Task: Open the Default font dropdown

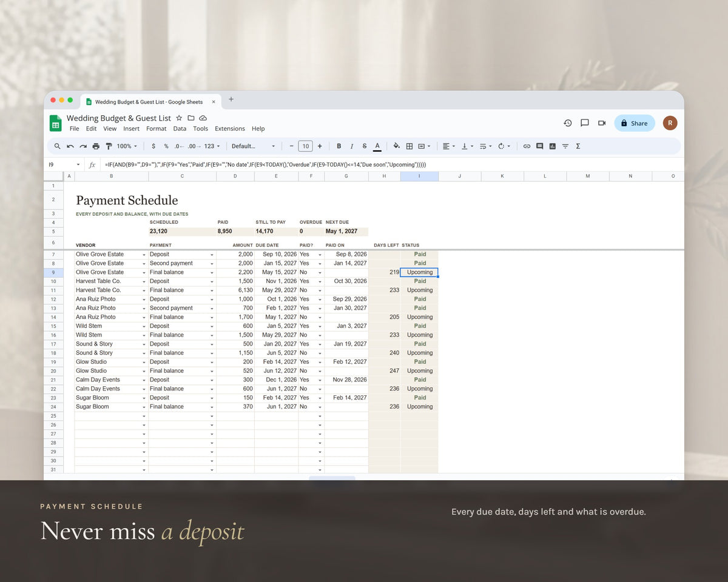Action: coord(253,146)
